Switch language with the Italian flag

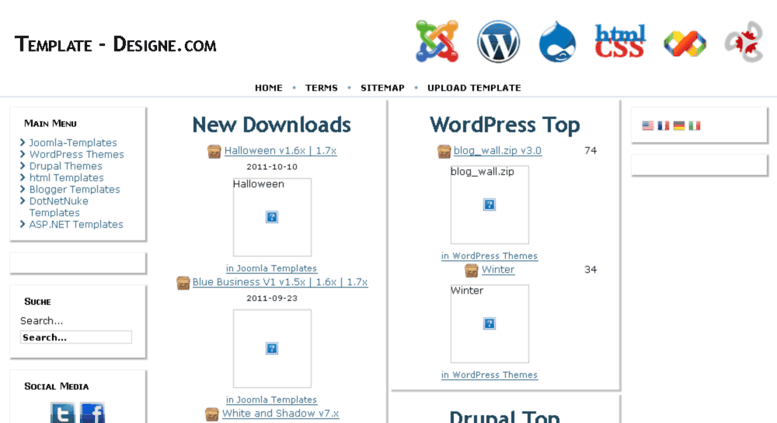click(x=695, y=126)
